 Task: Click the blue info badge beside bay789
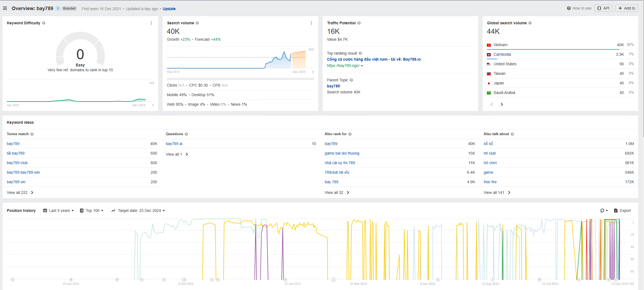click(x=58, y=8)
